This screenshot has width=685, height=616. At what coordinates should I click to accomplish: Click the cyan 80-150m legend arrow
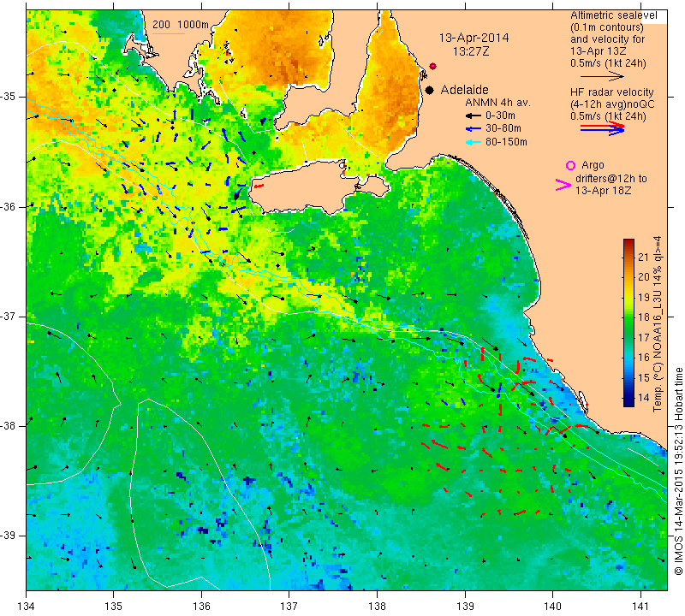473,142
